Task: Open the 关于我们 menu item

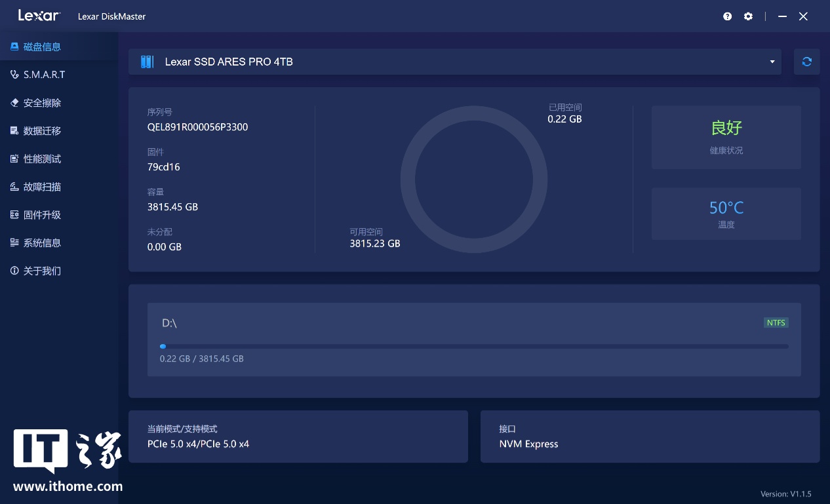Action: [x=42, y=271]
